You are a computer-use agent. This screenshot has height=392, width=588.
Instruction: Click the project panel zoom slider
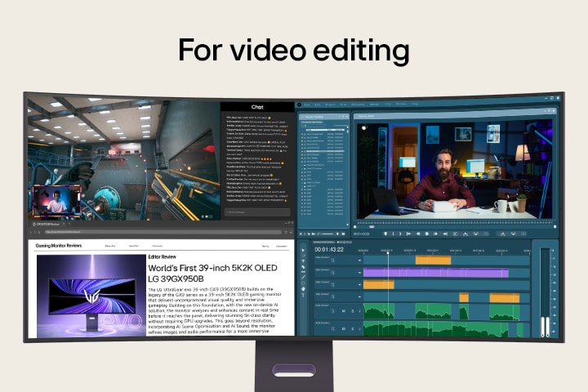point(327,234)
